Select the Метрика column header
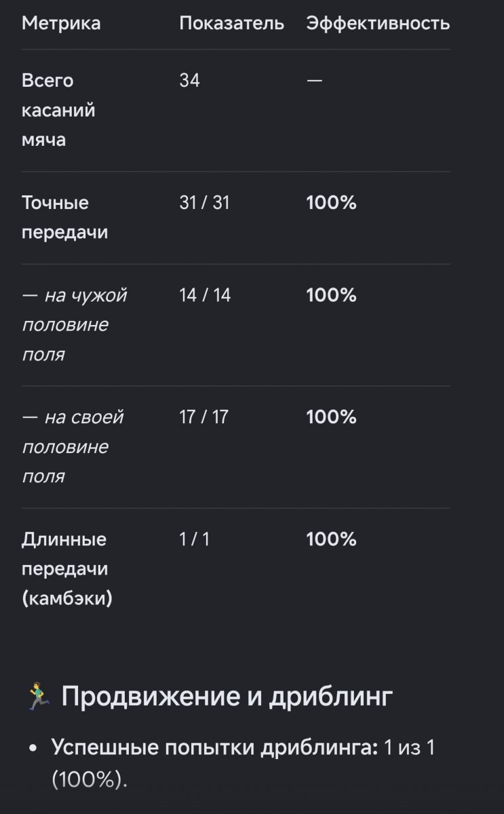504x814 pixels. [x=61, y=24]
